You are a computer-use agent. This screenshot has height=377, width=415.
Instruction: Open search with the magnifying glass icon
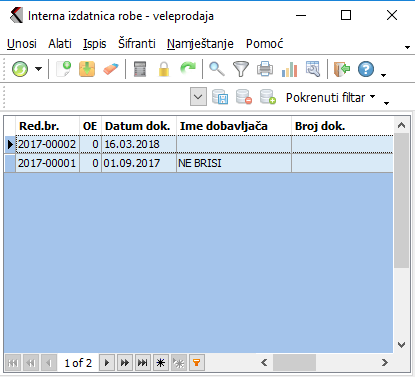coord(217,69)
